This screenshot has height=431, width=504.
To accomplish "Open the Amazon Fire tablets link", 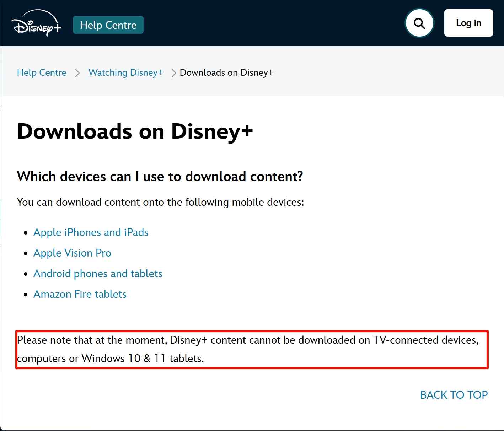I will click(80, 294).
